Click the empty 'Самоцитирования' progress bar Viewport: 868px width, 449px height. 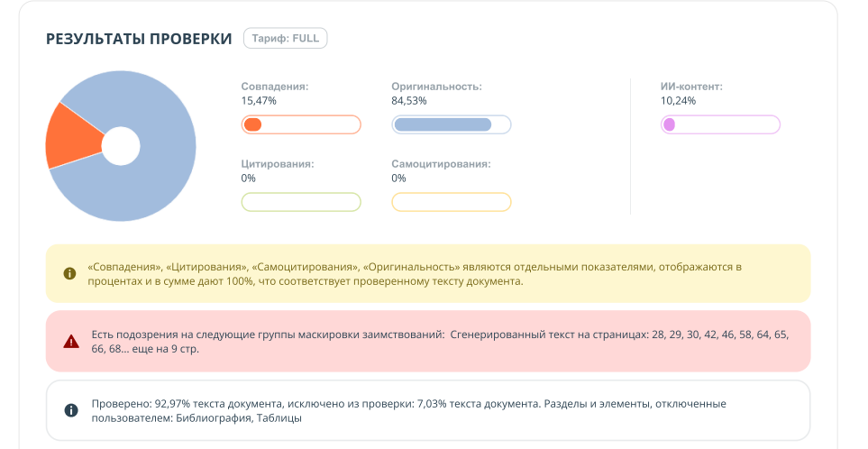(452, 202)
